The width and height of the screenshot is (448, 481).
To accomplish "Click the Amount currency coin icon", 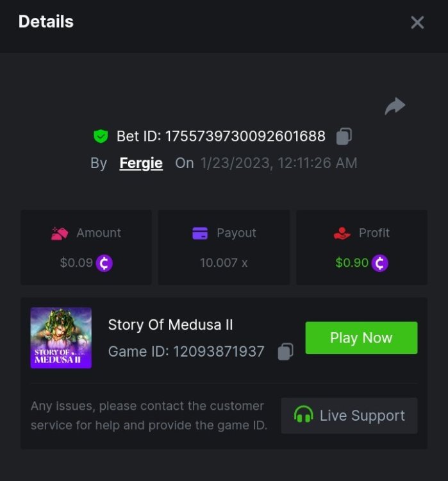I will (104, 263).
